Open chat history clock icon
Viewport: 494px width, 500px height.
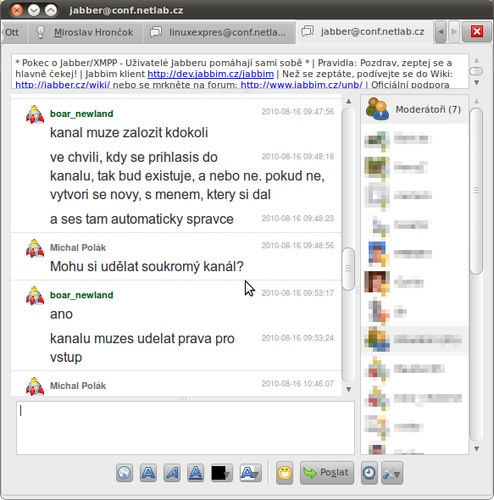coord(369,473)
